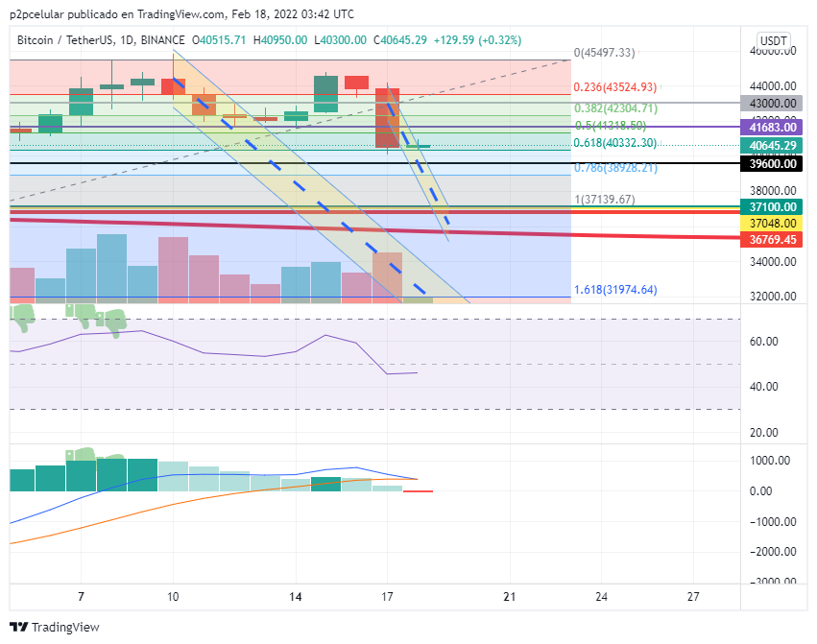The height and width of the screenshot is (644, 817).
Task: Click the MACD −1000.00 axis label
Action: click(773, 521)
